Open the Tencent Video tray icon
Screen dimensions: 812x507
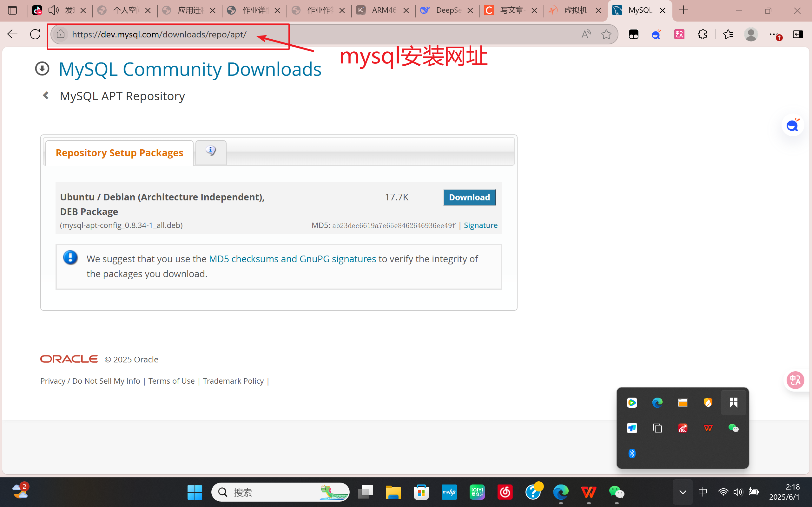(632, 402)
